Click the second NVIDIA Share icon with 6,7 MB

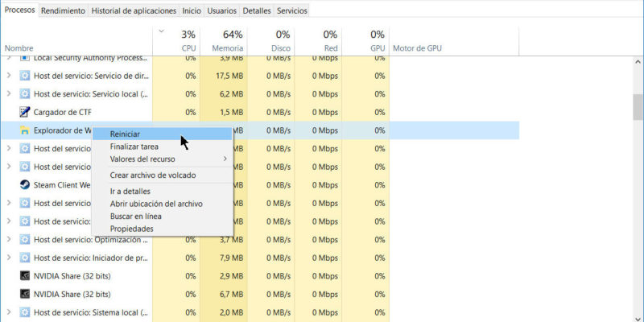click(25, 295)
